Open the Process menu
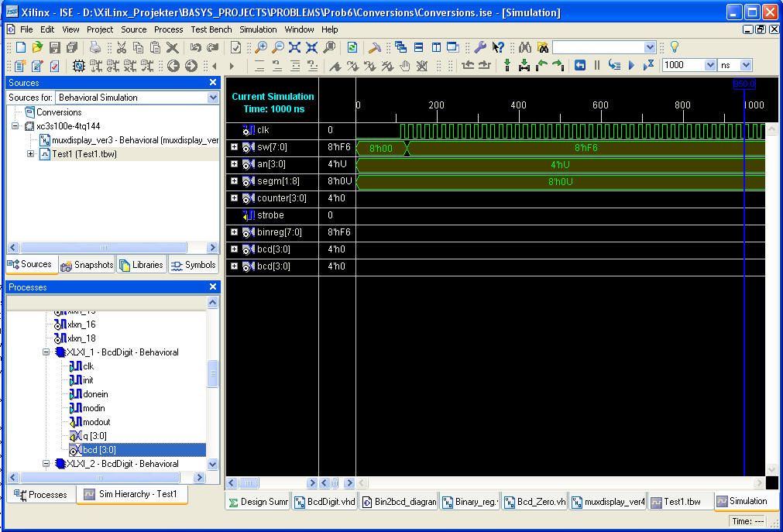The height and width of the screenshot is (532, 783). (x=168, y=29)
